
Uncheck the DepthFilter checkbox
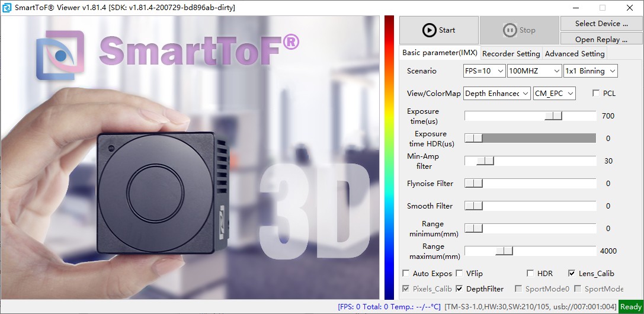pos(459,289)
